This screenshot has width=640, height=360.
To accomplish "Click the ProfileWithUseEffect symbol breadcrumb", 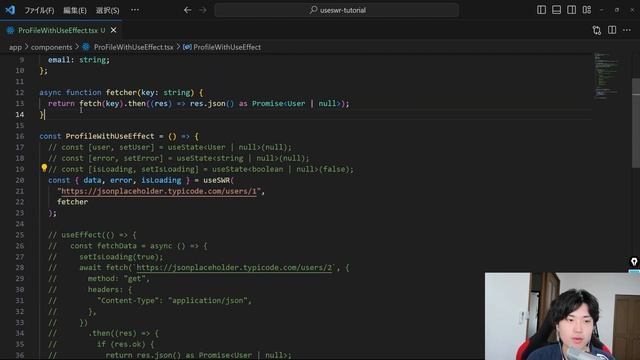I will [x=227, y=47].
